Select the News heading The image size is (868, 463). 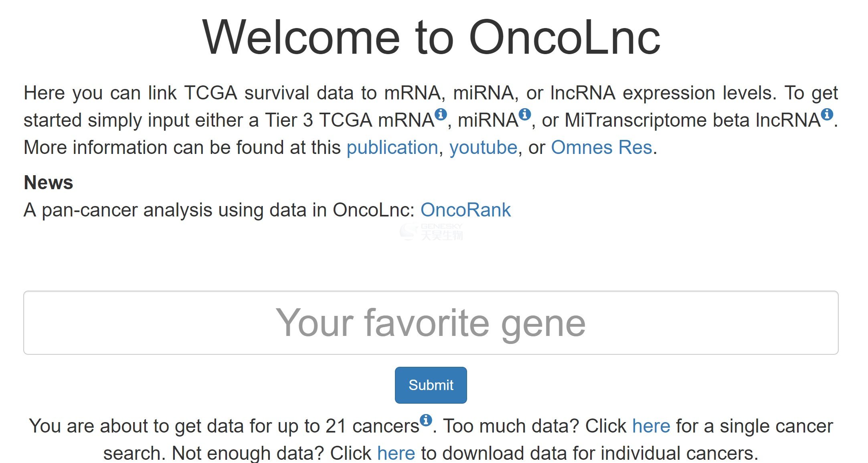coord(49,182)
